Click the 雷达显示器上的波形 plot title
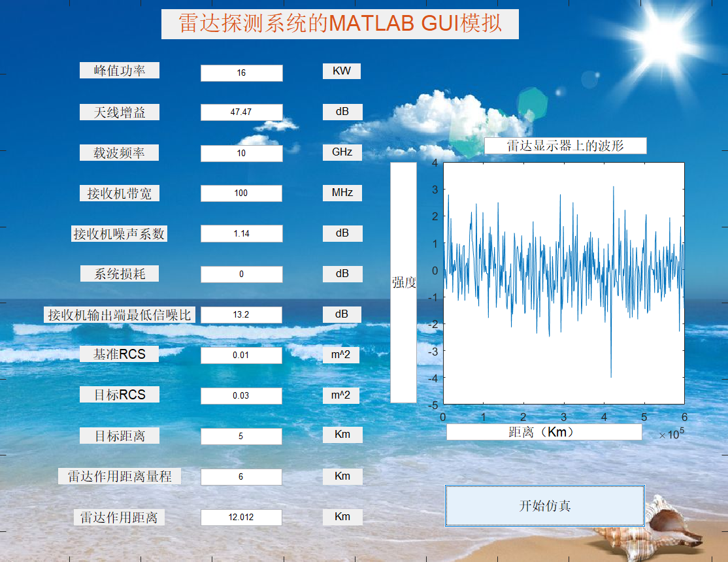728x562 pixels. click(x=565, y=145)
